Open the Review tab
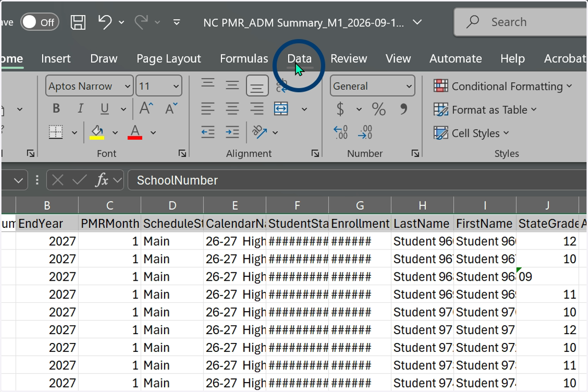The image size is (588, 392). coord(349,59)
